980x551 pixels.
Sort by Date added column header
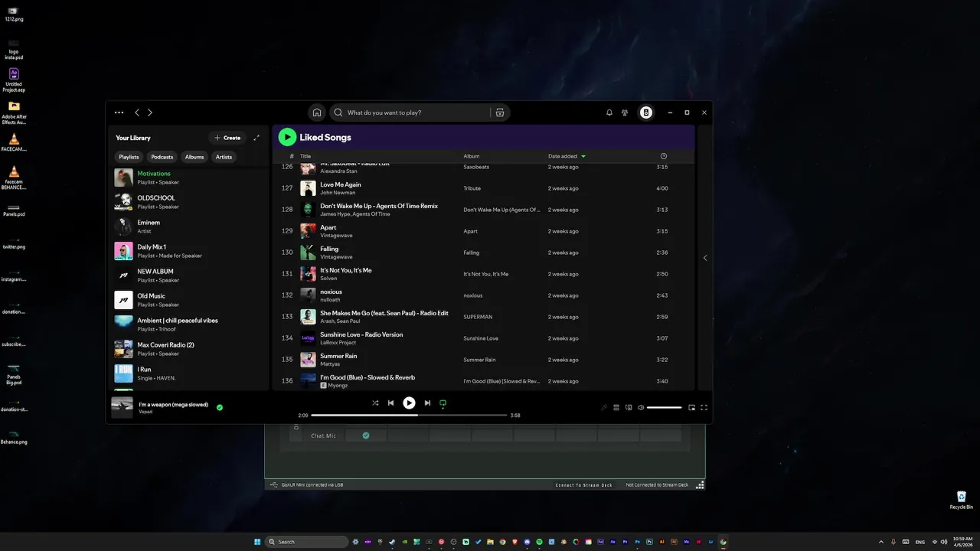(x=563, y=156)
